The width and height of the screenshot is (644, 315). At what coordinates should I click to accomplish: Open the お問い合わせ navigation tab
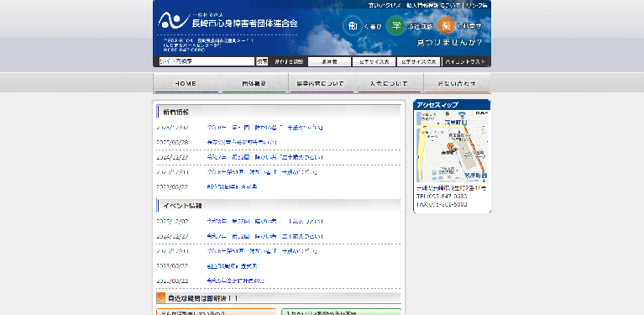457,83
